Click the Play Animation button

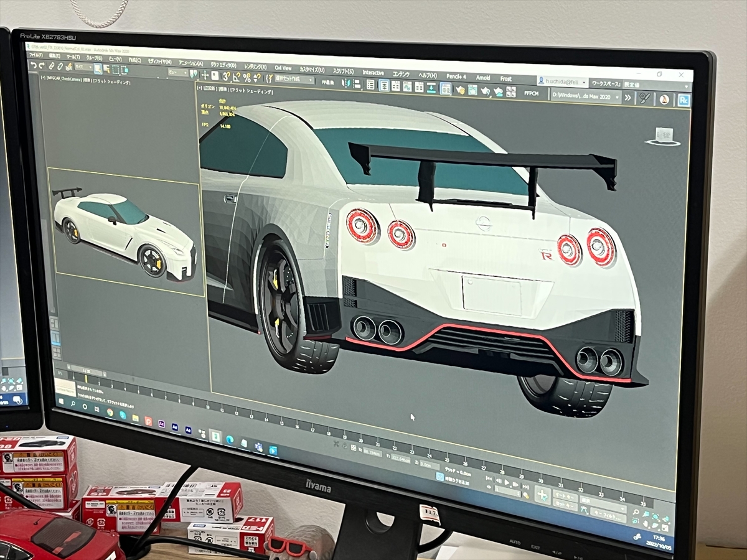(507, 482)
